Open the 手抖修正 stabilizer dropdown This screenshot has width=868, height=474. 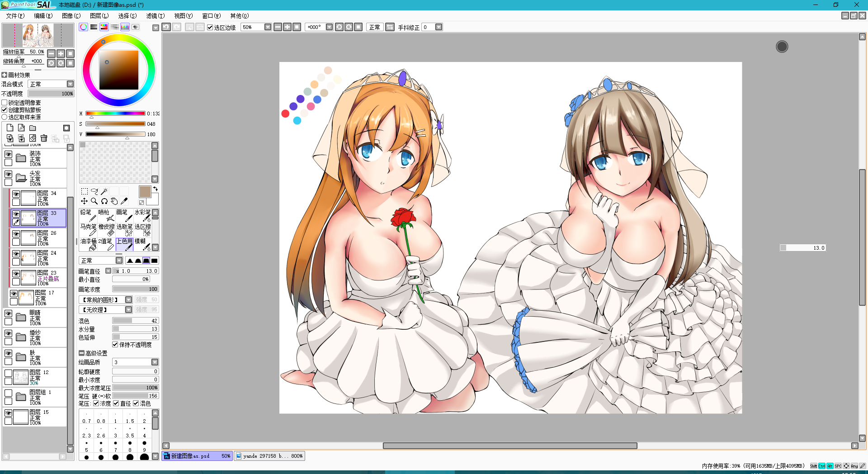(x=439, y=27)
